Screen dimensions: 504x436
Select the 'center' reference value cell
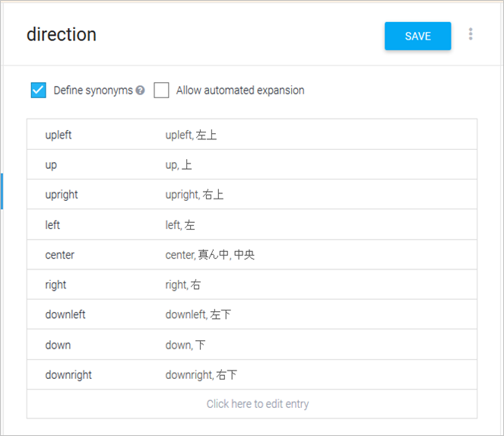(60, 255)
